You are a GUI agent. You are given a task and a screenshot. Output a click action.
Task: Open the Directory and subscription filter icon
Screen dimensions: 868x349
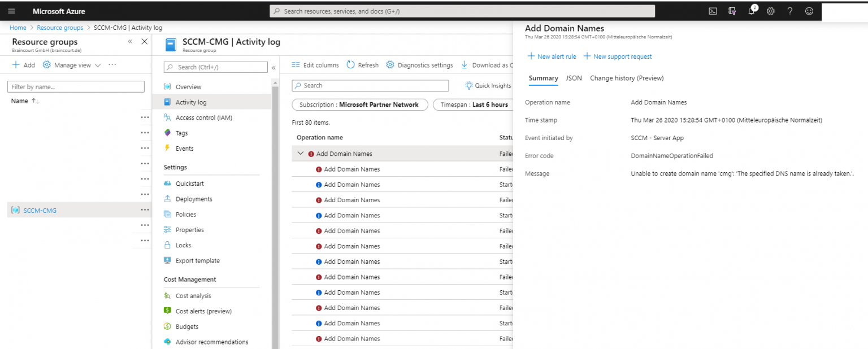click(x=732, y=11)
